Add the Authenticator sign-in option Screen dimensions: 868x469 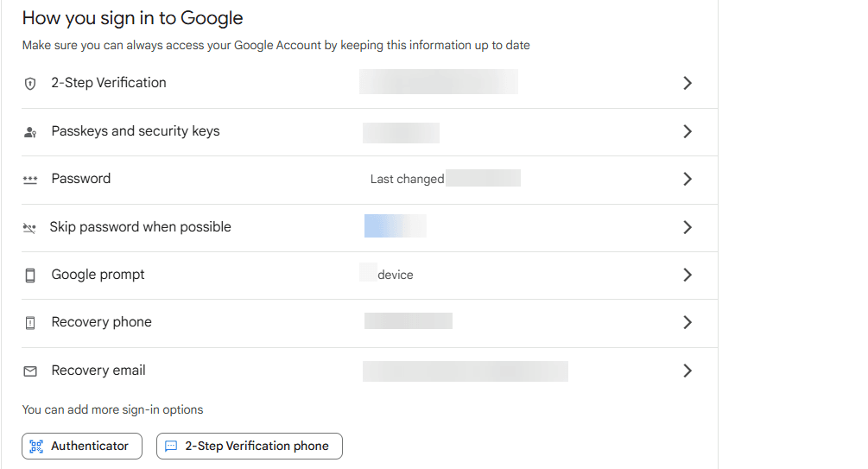(x=82, y=447)
